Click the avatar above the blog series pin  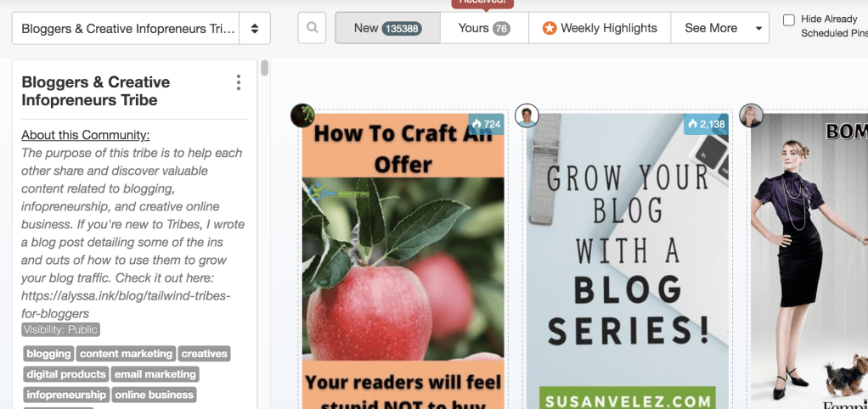527,115
